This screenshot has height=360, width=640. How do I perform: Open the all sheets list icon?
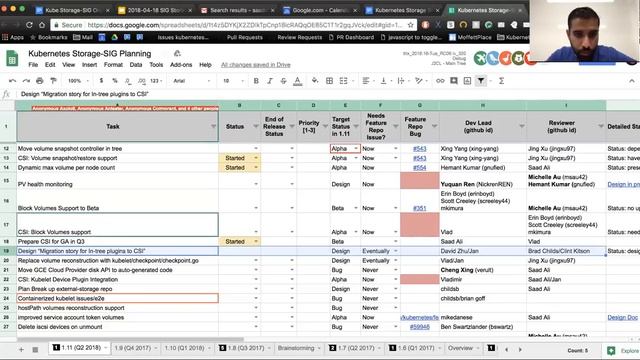[35, 349]
